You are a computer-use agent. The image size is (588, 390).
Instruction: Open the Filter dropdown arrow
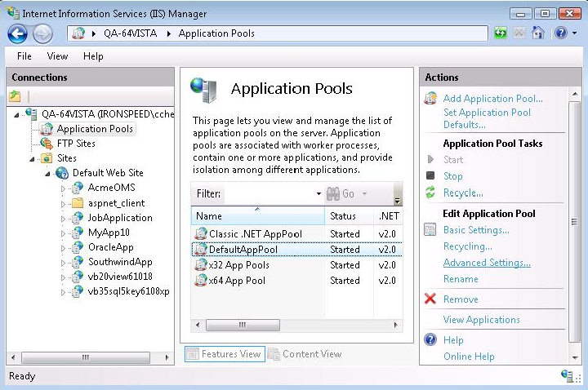point(318,194)
